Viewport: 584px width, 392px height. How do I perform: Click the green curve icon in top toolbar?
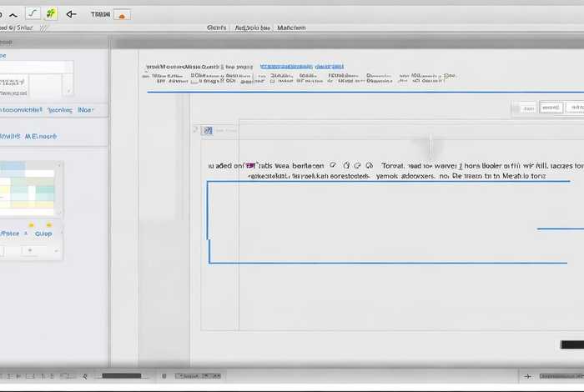click(33, 13)
